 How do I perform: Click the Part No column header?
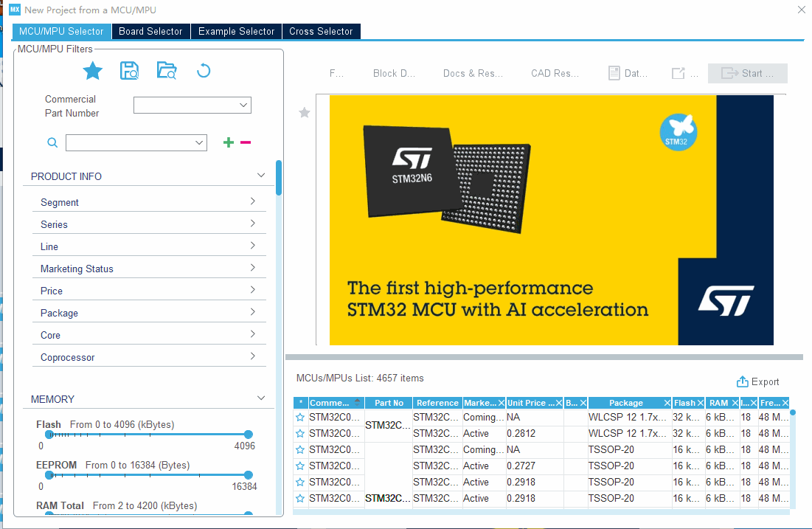click(x=389, y=403)
